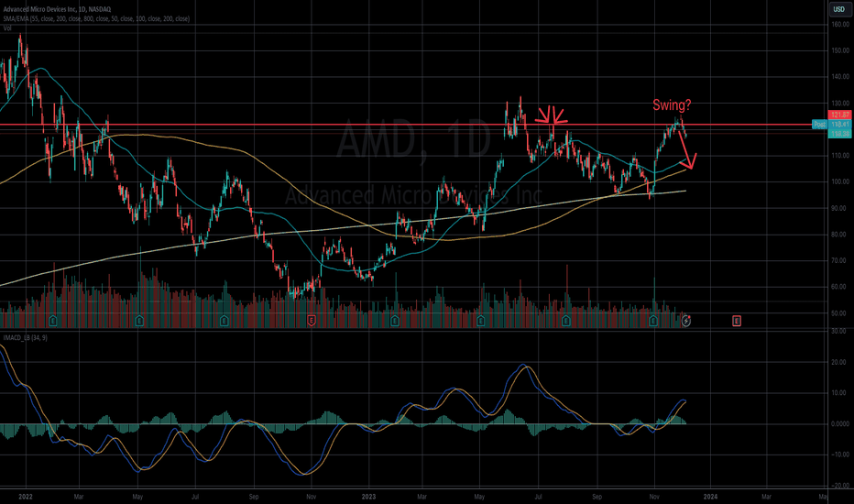Viewport: 854px width, 504px height.
Task: Open the earnings marker at May 2023
Action: [x=480, y=321]
